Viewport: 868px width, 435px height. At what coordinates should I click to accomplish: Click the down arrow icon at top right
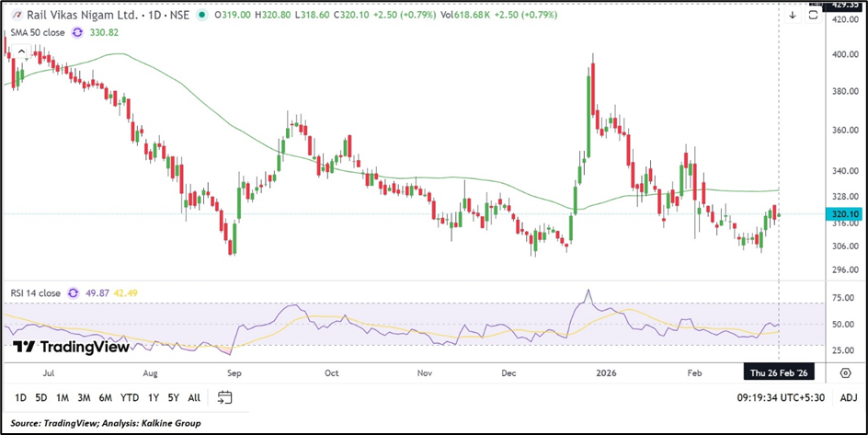point(792,16)
